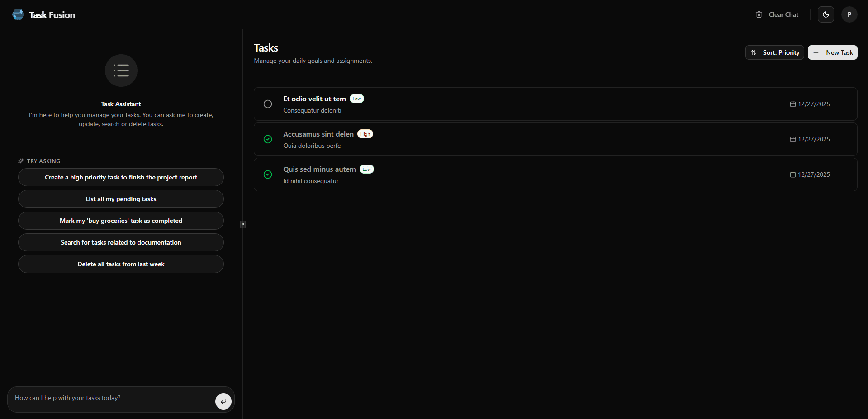Mark 'Et odio velit ut tem' as complete
Viewport: 868px width, 419px height.
click(x=267, y=104)
